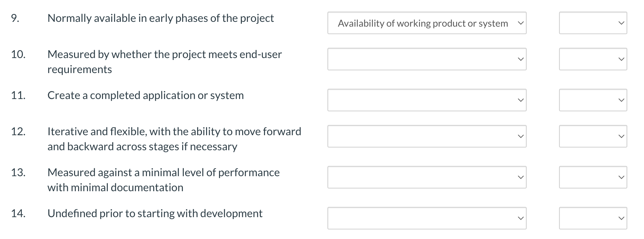Open the answer dropdown for question 13

pyautogui.click(x=426, y=177)
